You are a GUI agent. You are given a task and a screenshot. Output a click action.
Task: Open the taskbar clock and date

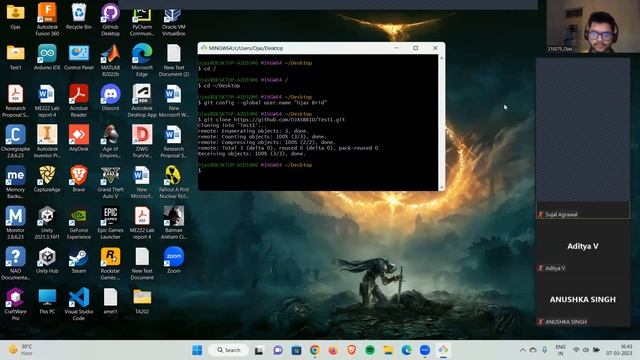click(619, 350)
